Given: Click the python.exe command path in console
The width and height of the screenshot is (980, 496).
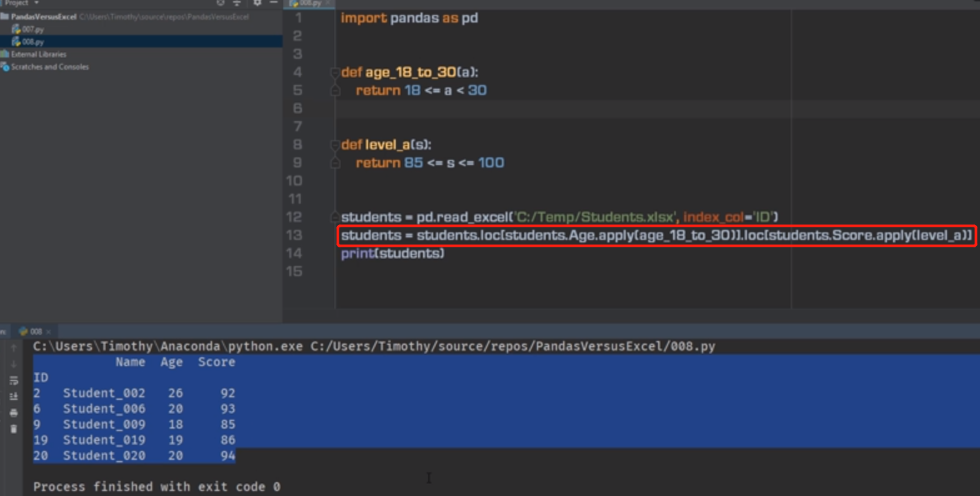Looking at the screenshot, I should (167, 346).
